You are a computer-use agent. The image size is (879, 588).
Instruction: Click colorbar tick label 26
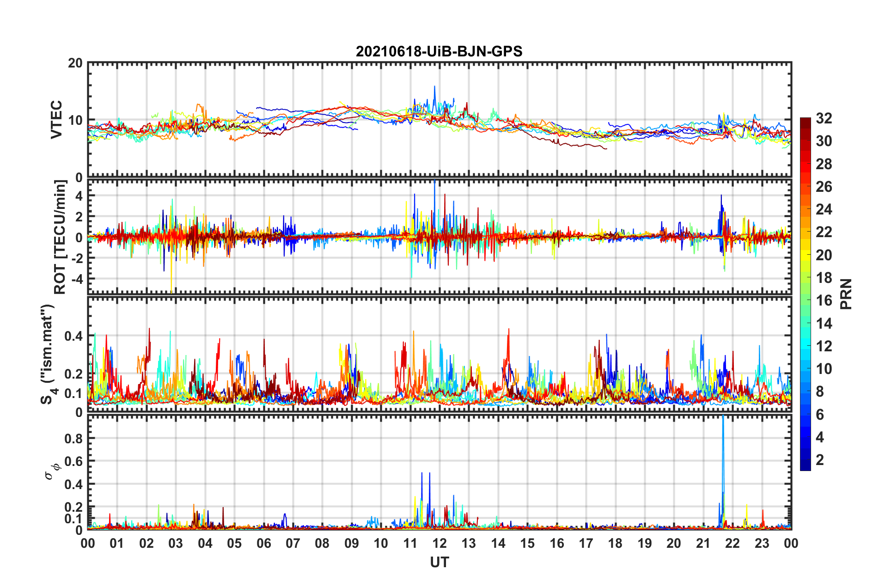pos(824,187)
